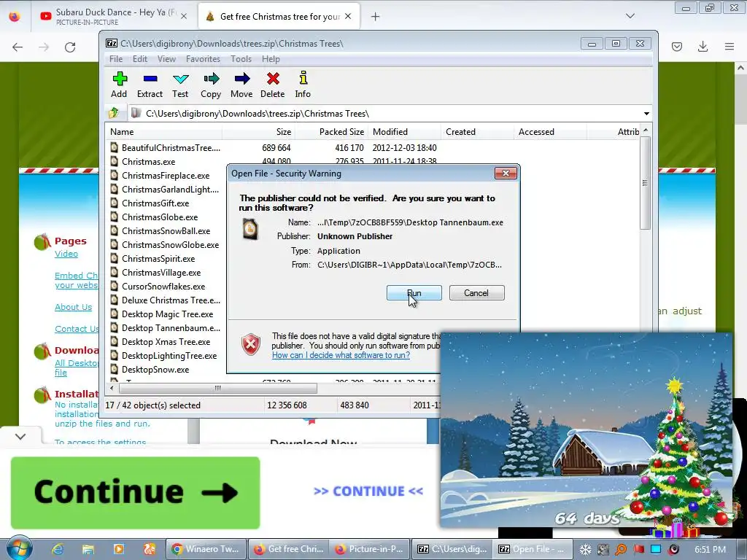This screenshot has width=747, height=560.
Task: Select ChristmasSnowGlobe.exe in the list
Action: [164, 244]
